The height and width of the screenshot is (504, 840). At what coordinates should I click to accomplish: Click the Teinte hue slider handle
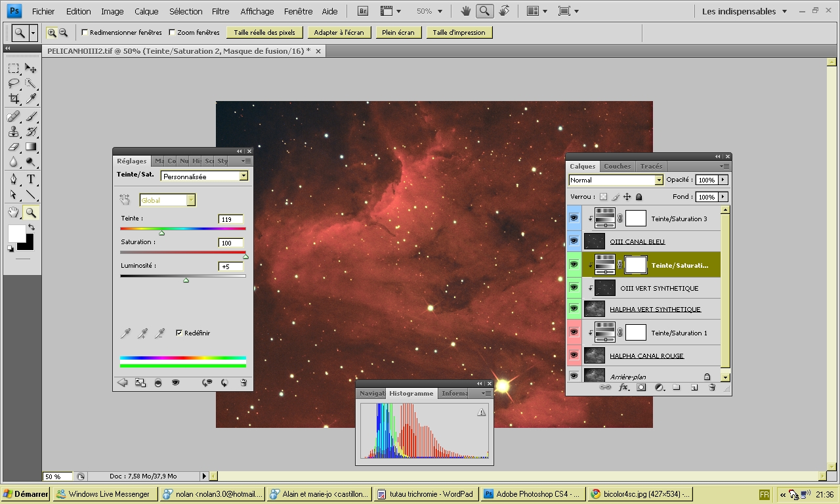(162, 232)
